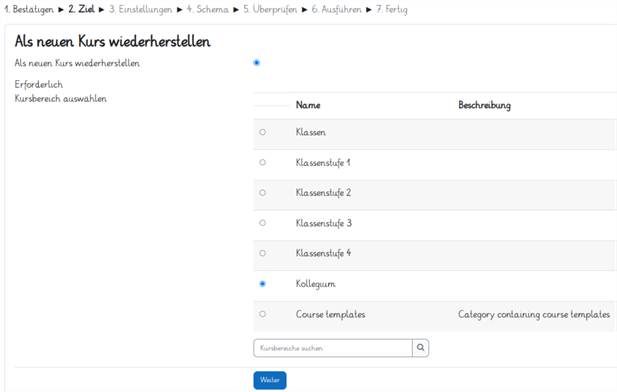Click step '5. Überprüfen' in progress bar
This screenshot has height=392, width=617.
[x=270, y=9]
